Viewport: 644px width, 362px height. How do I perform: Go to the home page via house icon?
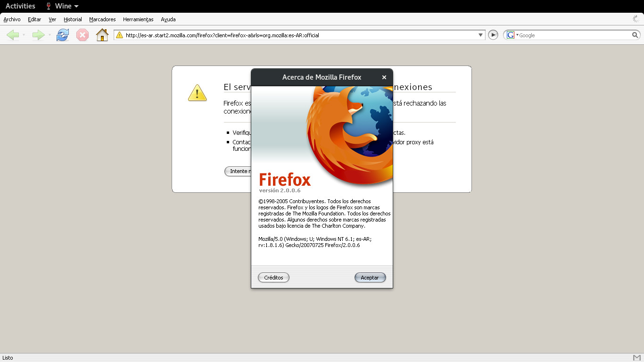[102, 35]
